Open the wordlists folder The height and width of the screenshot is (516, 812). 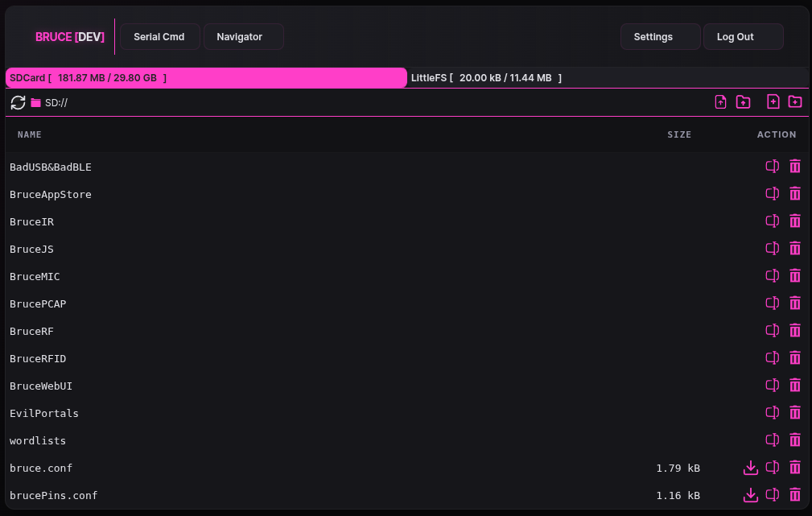[x=38, y=441]
